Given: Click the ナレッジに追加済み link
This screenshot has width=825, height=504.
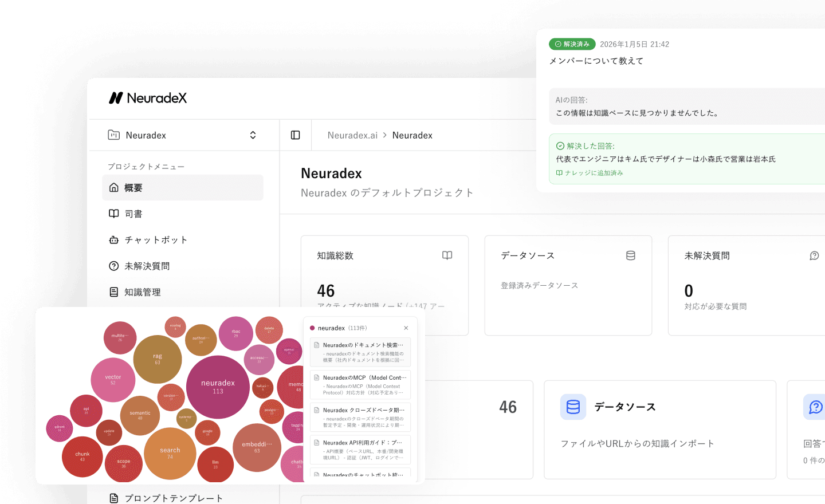Looking at the screenshot, I should (591, 172).
